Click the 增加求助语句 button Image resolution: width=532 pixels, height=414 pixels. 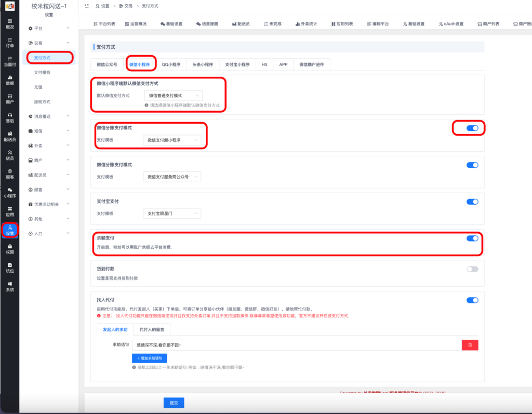click(149, 358)
